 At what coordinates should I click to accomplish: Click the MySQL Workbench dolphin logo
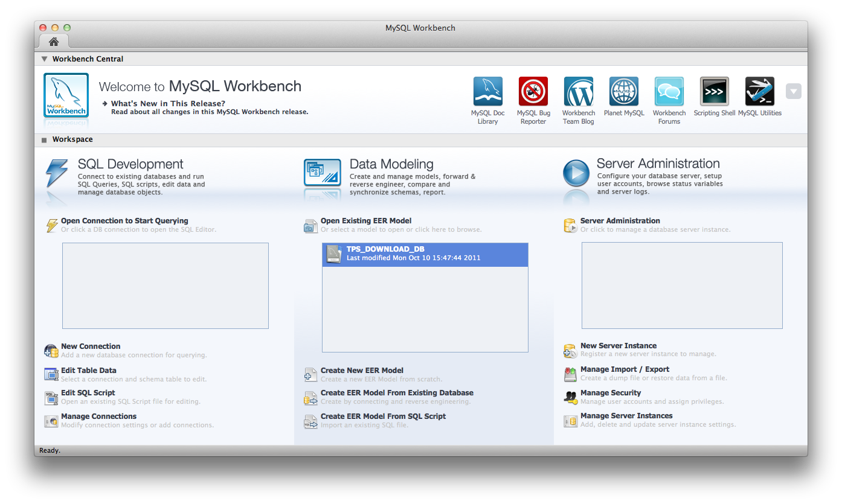66,95
